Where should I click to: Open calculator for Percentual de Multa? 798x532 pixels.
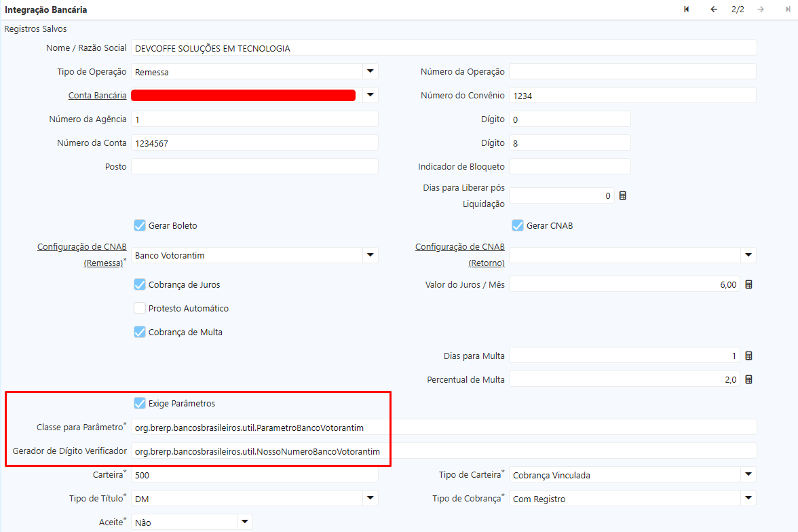pyautogui.click(x=749, y=380)
